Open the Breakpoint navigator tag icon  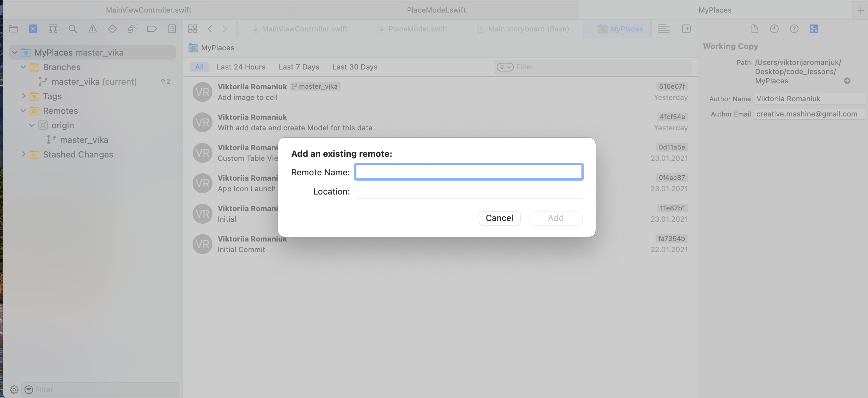tap(152, 29)
